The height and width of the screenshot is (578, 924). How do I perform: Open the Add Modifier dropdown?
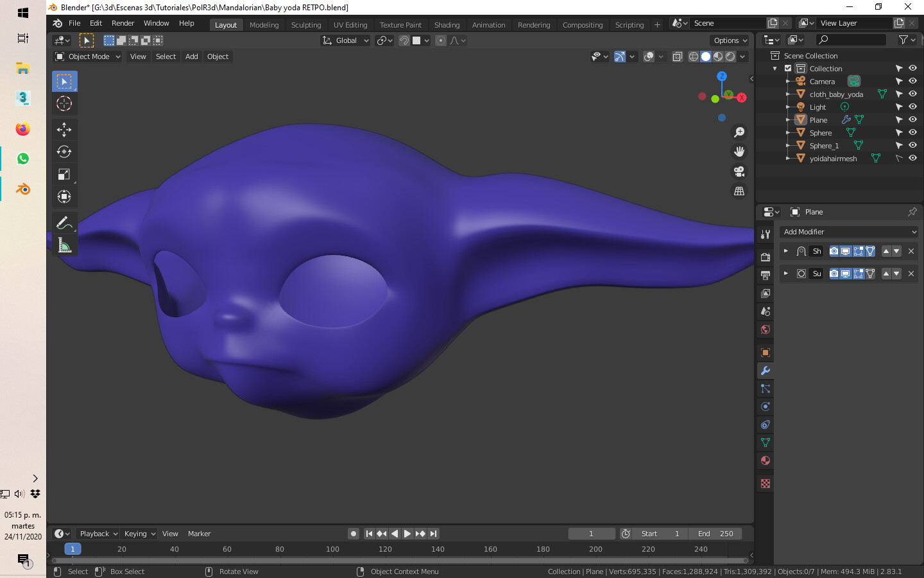click(849, 232)
